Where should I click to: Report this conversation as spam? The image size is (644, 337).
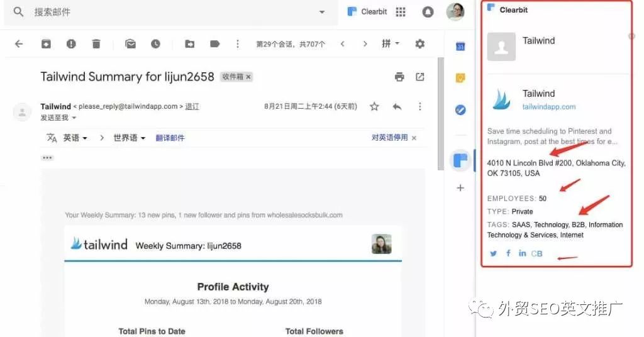click(x=71, y=43)
